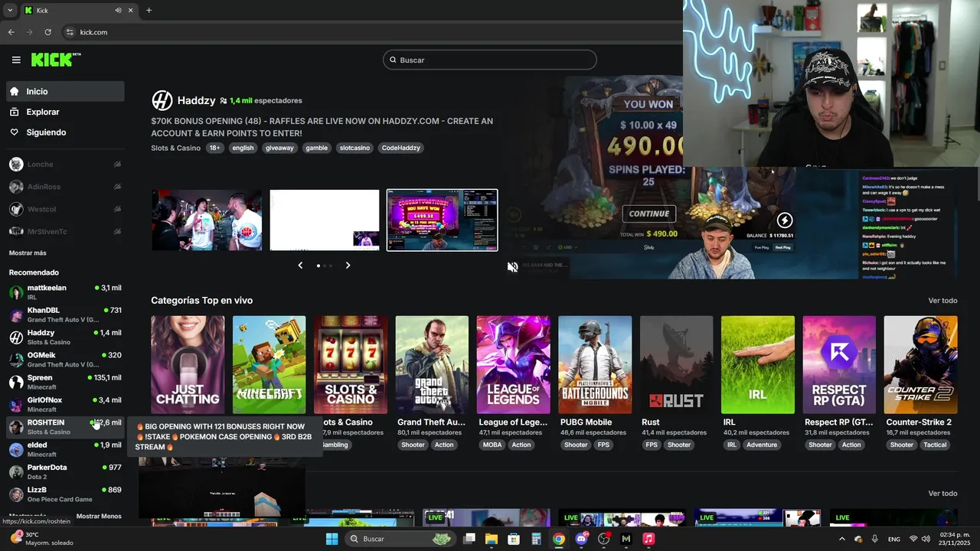Open IRL category card

point(758,365)
